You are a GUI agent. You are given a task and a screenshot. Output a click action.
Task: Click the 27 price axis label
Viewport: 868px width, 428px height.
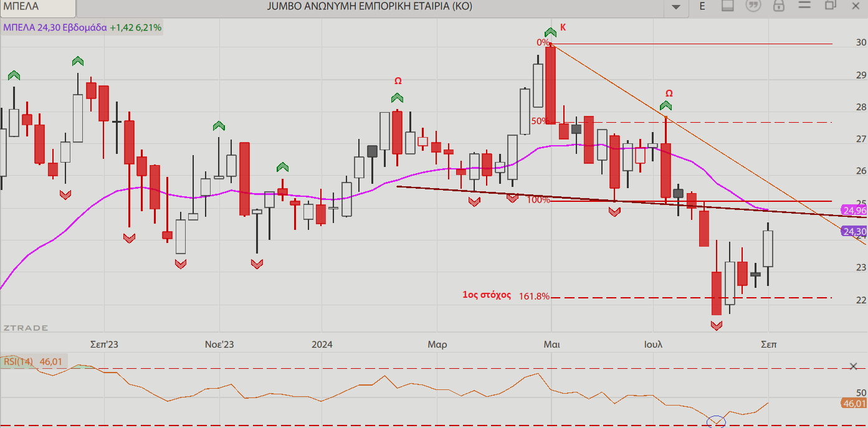[x=861, y=139]
